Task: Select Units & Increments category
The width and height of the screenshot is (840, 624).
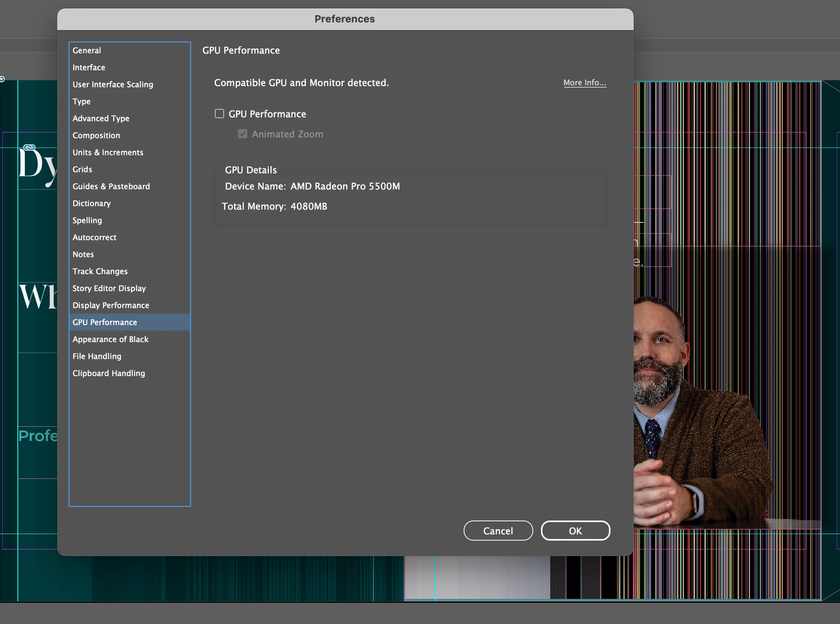Action: click(x=108, y=153)
